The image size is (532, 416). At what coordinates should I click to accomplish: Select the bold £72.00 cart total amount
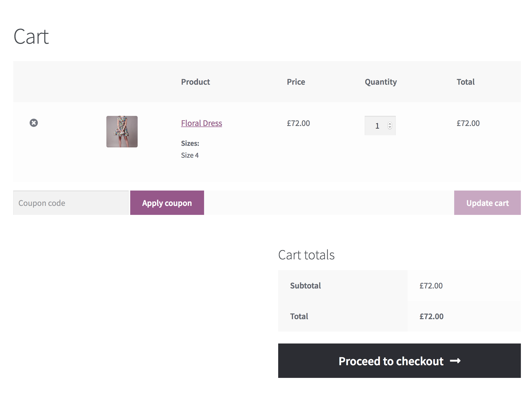tap(431, 316)
